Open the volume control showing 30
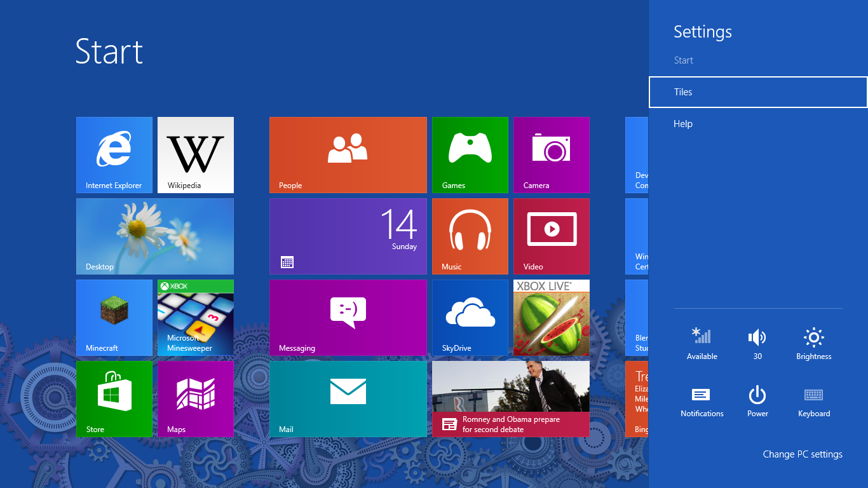868x488 pixels. pyautogui.click(x=757, y=344)
